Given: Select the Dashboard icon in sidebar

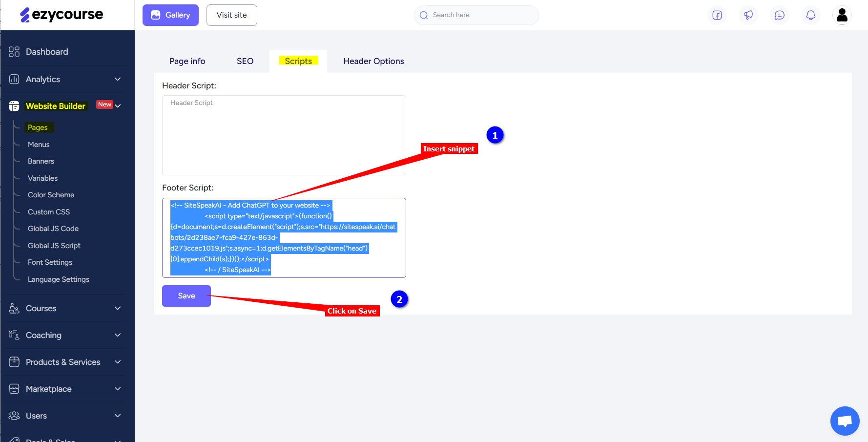Looking at the screenshot, I should [x=14, y=51].
